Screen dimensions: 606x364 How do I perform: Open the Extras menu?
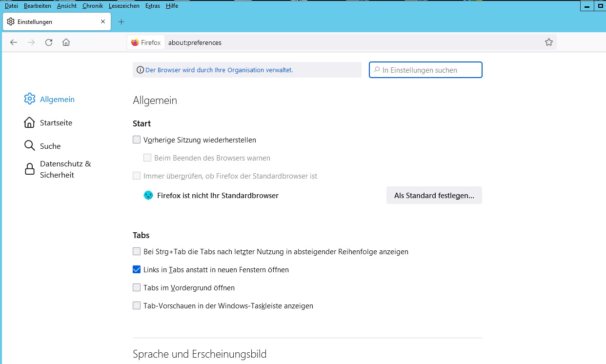[153, 6]
